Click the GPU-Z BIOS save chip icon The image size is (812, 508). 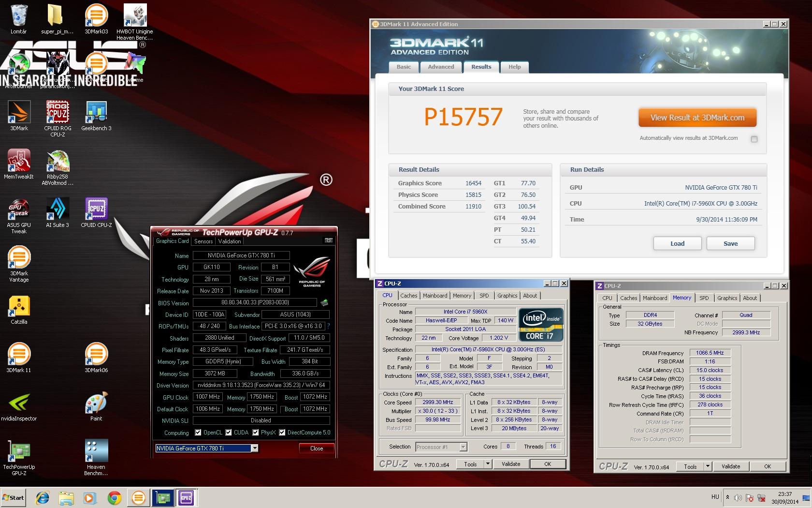pos(324,302)
